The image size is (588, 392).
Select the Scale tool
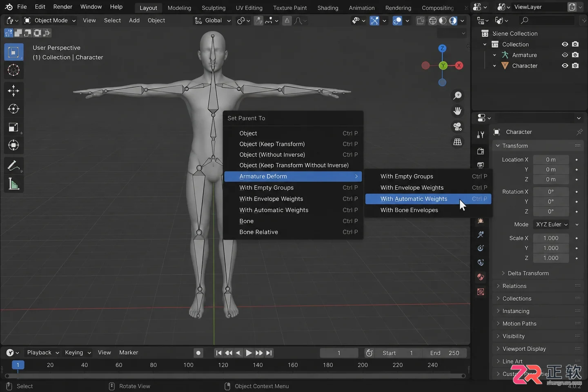point(13,127)
